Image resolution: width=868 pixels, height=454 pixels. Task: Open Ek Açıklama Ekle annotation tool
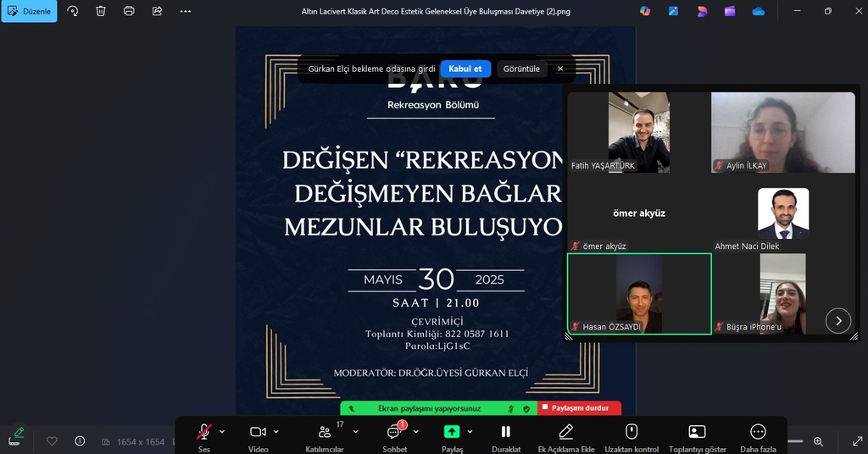pos(566,432)
